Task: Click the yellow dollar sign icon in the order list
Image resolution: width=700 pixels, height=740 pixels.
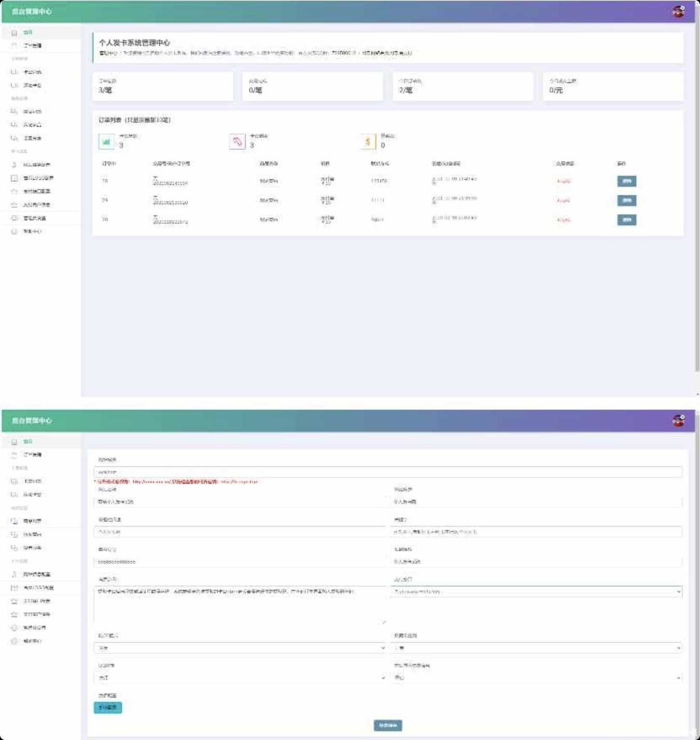Action: click(368, 141)
